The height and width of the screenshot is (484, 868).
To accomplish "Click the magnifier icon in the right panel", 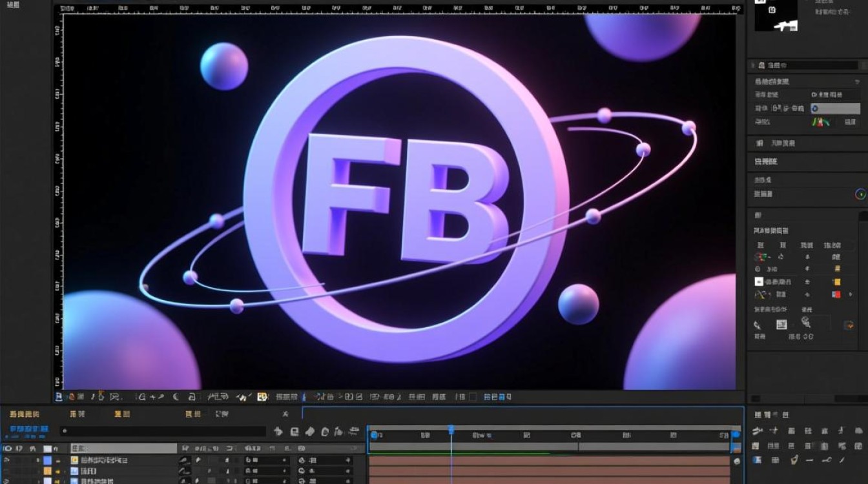I will pyautogui.click(x=805, y=321).
